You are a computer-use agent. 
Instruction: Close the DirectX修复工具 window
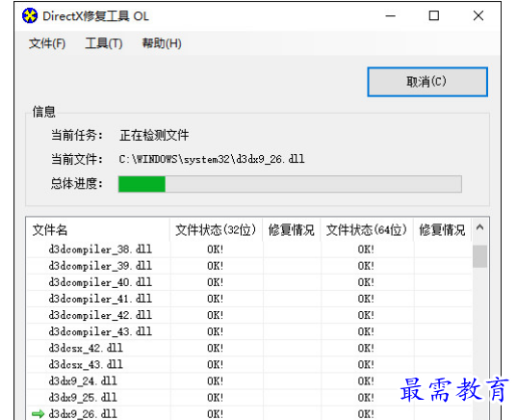(x=478, y=15)
